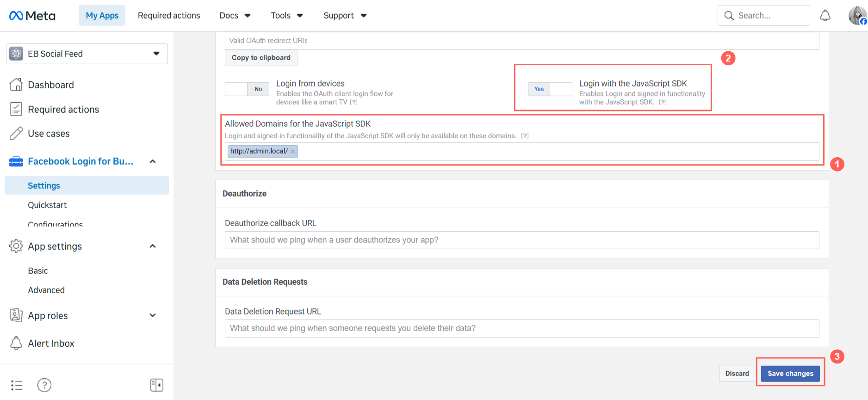
Task: Click the Facebook Login briefcase icon
Action: point(16,161)
